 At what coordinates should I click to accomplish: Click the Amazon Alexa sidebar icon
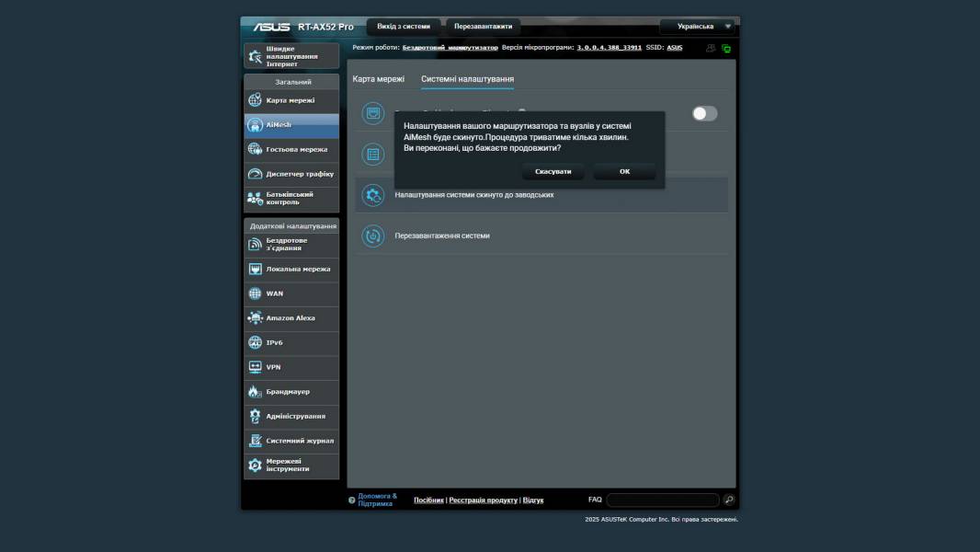point(255,318)
